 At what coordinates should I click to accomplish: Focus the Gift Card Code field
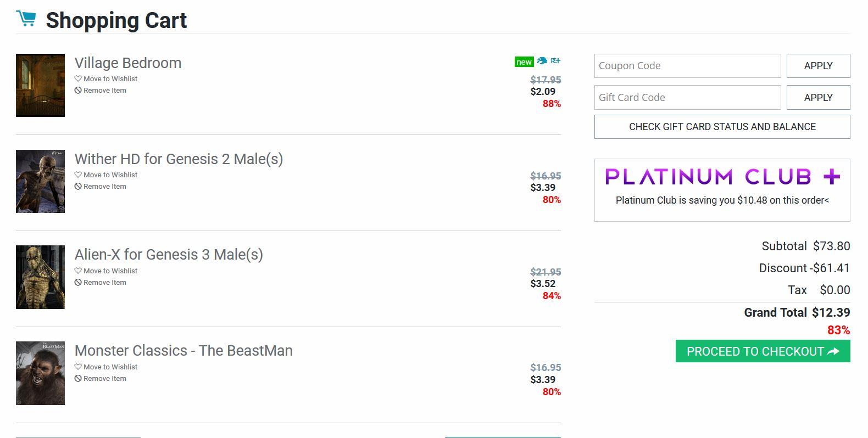tap(687, 98)
